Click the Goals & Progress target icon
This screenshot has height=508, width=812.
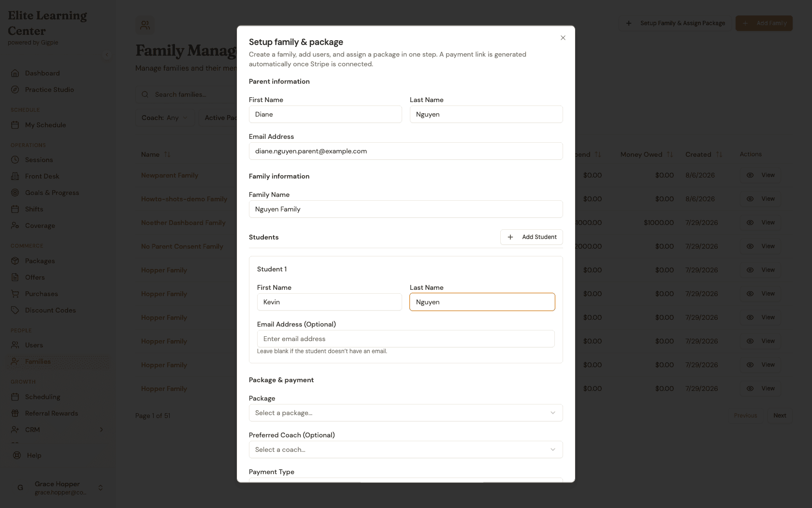pyautogui.click(x=15, y=193)
